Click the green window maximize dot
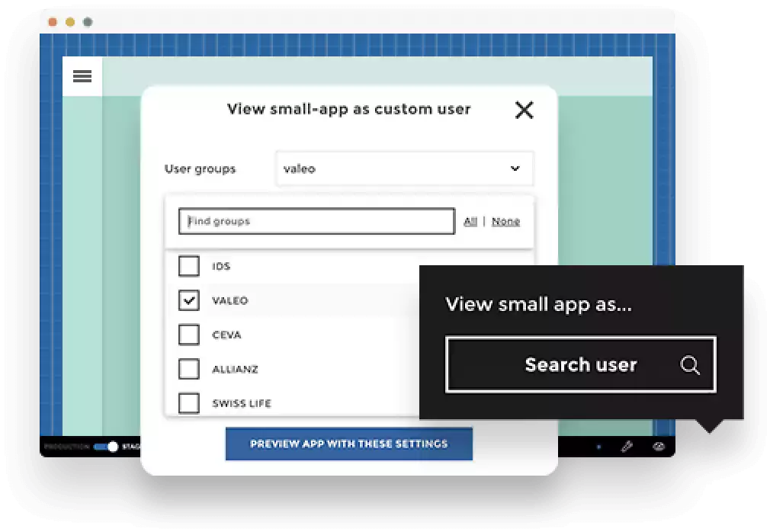Screen dimensions: 770x532 coord(88,22)
